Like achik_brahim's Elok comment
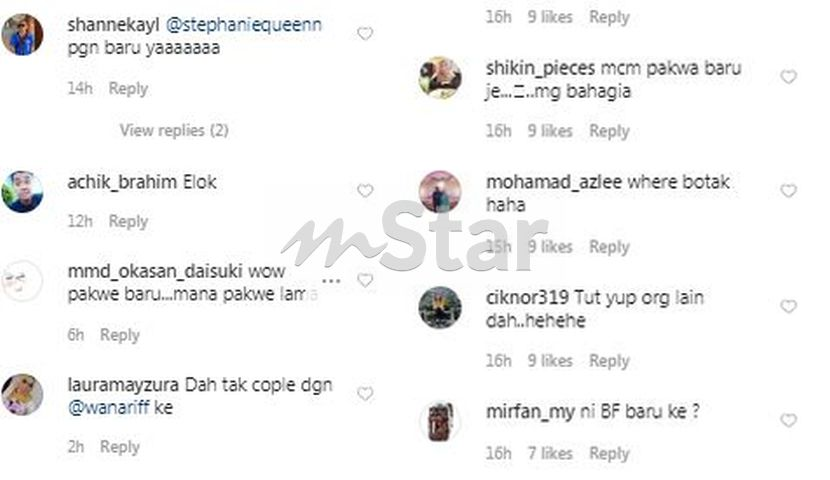830x480 pixels. [365, 191]
